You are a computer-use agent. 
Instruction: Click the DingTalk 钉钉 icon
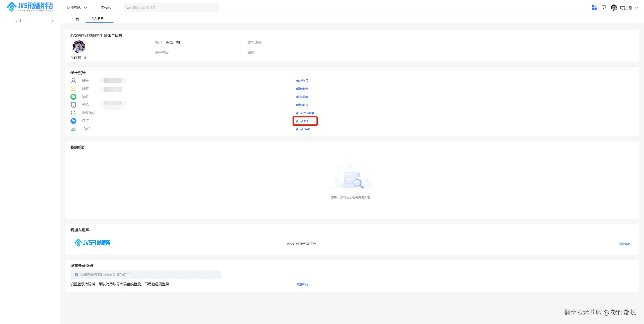click(x=73, y=121)
